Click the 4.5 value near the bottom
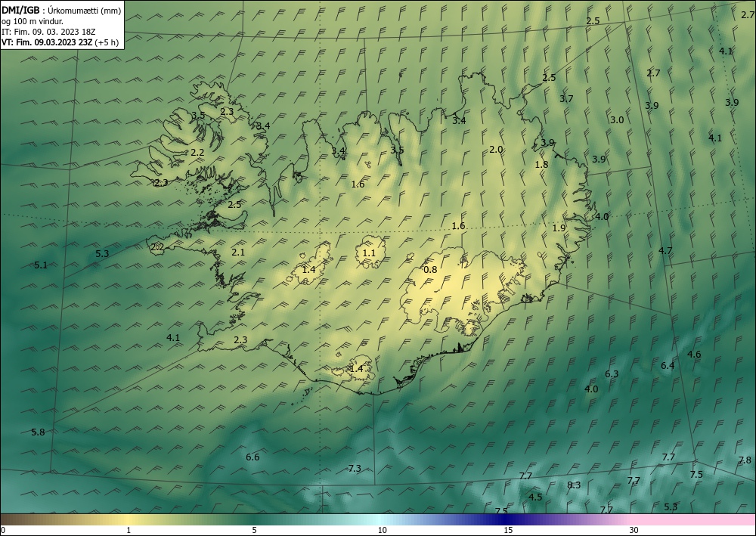Screen dimensions: 756x536 [x=535, y=497]
